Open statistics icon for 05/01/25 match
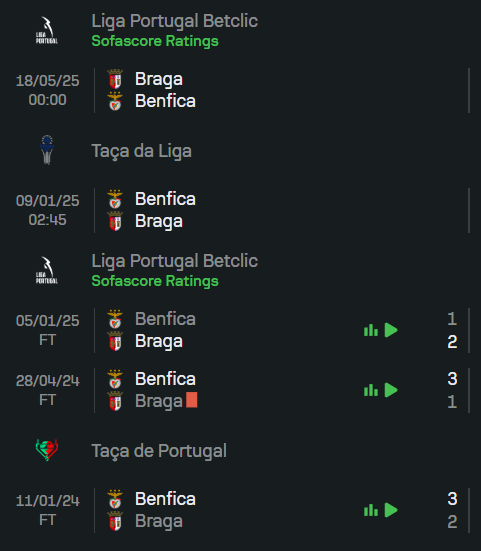 coord(371,330)
